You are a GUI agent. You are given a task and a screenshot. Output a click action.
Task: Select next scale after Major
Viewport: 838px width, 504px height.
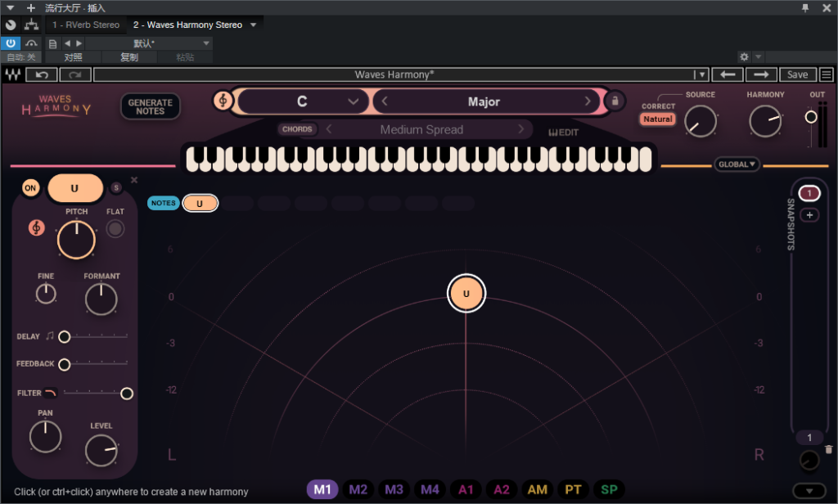click(x=588, y=101)
